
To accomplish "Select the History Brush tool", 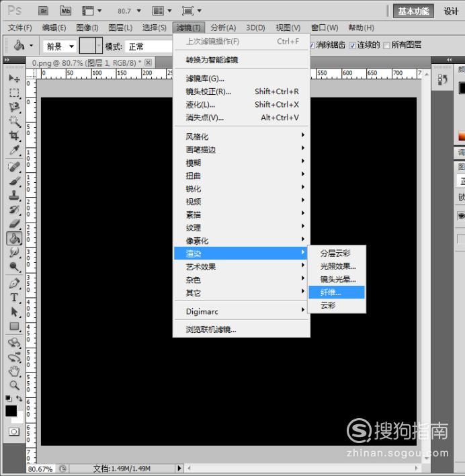I will point(14,210).
